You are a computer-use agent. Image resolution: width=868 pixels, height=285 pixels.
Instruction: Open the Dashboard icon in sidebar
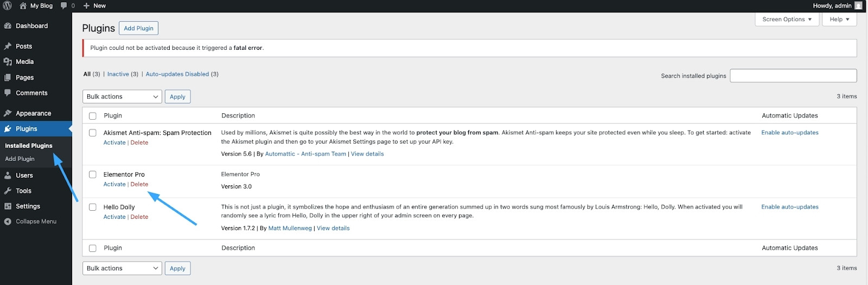click(8, 26)
